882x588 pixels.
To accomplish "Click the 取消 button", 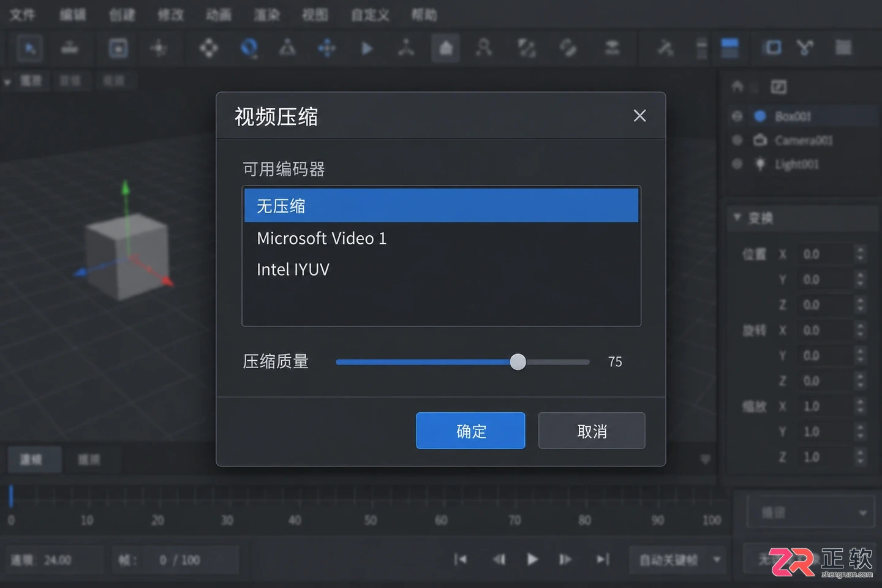I will click(592, 431).
